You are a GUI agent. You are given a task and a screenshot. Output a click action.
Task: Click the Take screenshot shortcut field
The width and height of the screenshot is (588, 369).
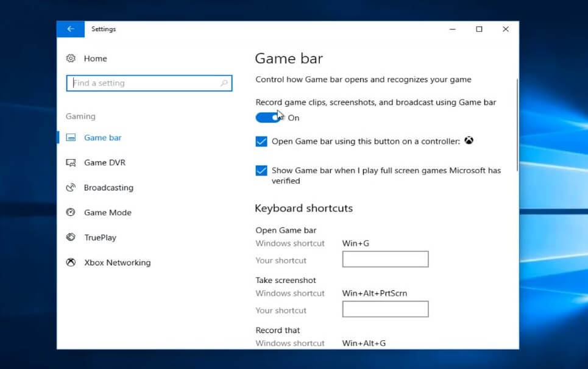[x=385, y=310]
